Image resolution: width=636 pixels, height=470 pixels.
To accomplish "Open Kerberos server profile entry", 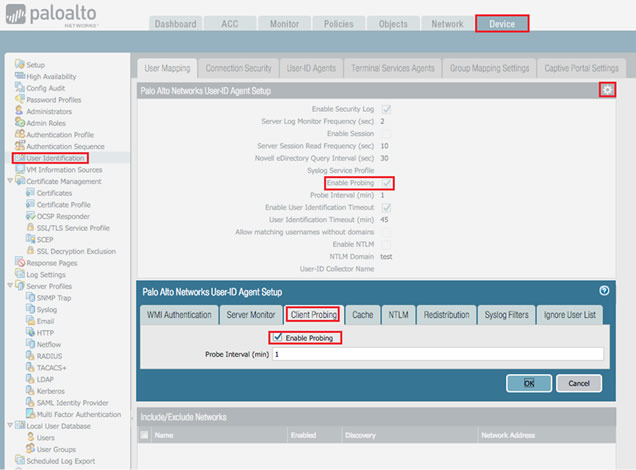I will pos(50,391).
